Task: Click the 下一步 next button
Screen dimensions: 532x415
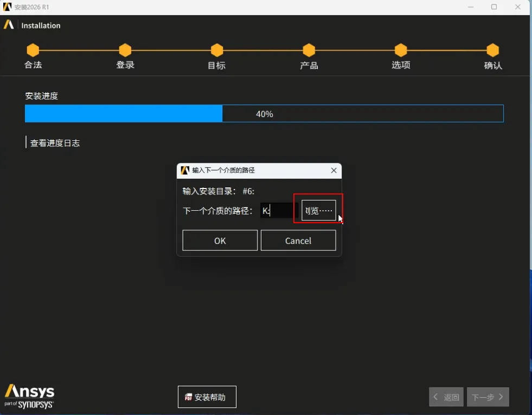Action: (x=488, y=397)
